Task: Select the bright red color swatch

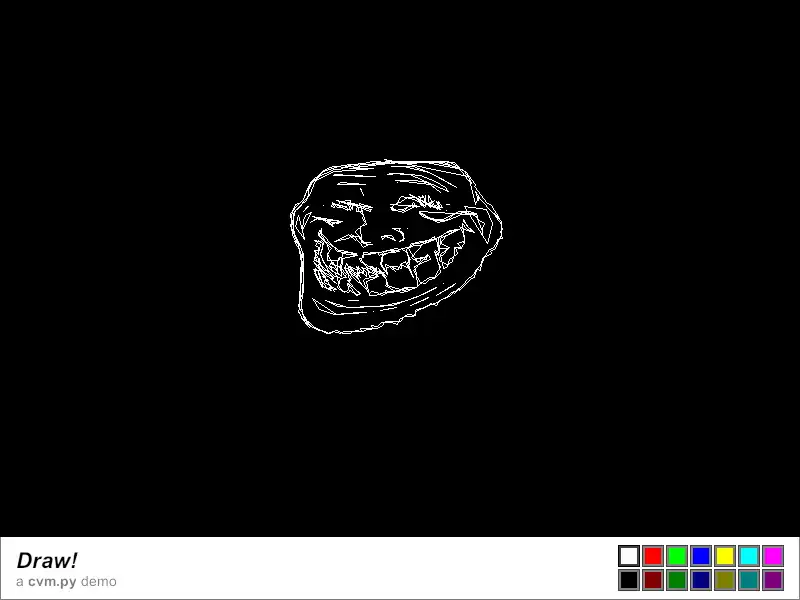Action: pos(653,556)
